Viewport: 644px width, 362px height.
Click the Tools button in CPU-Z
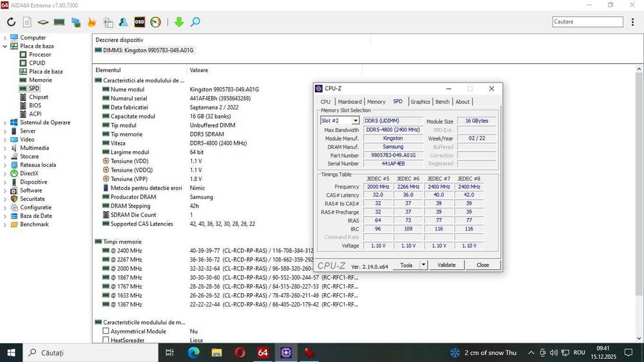(x=406, y=265)
